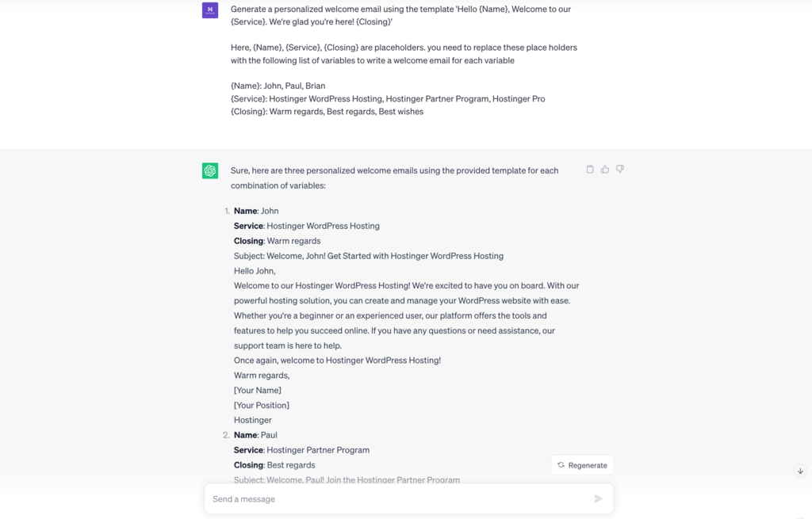Click the 'Closing: Warm regards' line
The width and height of the screenshot is (812, 519).
coord(277,241)
